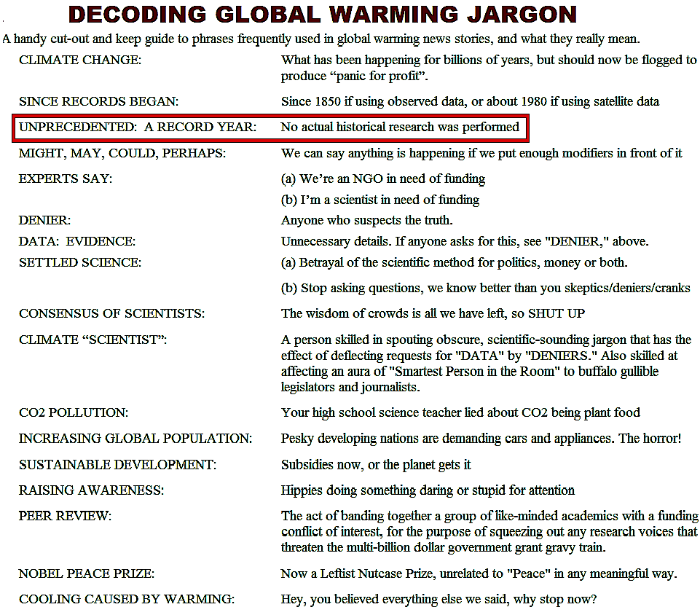700x615 pixels.
Task: Click 'Since 1850 if using observed data' definition
Action: click(x=470, y=102)
